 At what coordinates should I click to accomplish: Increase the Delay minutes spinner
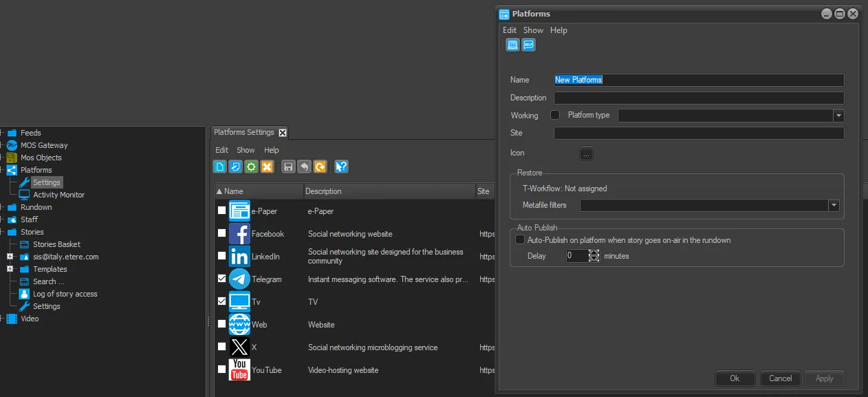594,253
